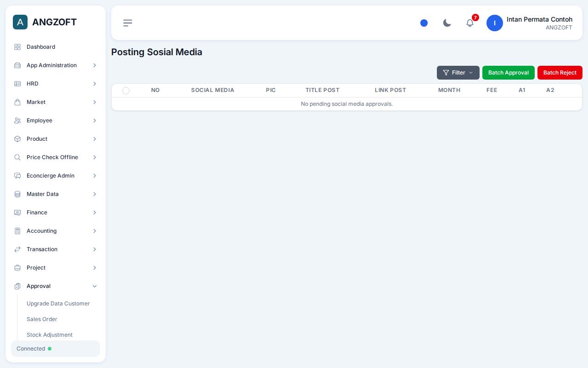588x368 pixels.
Task: Click the LINK POST column header
Action: (390, 90)
